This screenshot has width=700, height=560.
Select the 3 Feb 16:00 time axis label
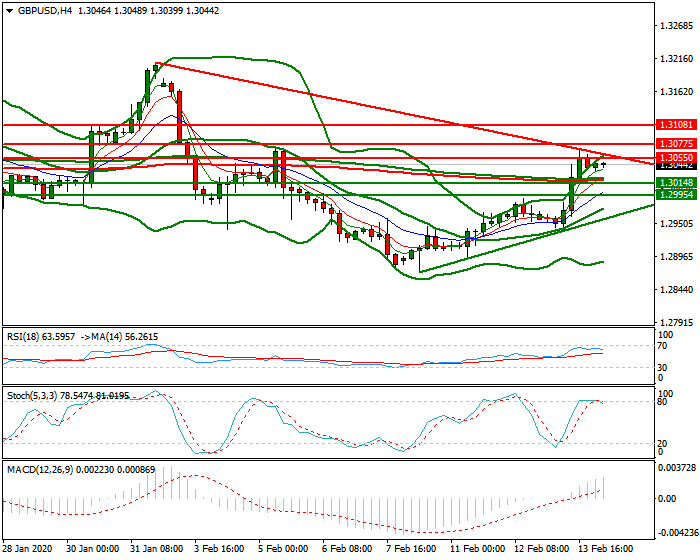220,548
